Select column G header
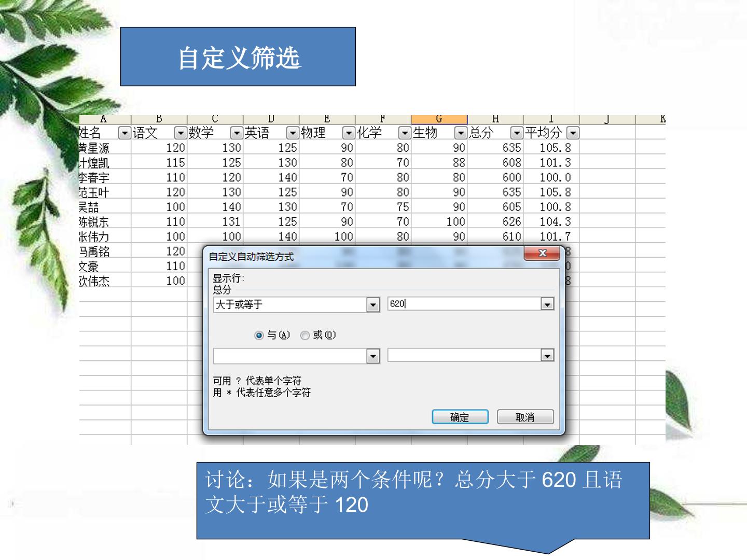Viewport: 747px width, 560px height. pyautogui.click(x=439, y=119)
